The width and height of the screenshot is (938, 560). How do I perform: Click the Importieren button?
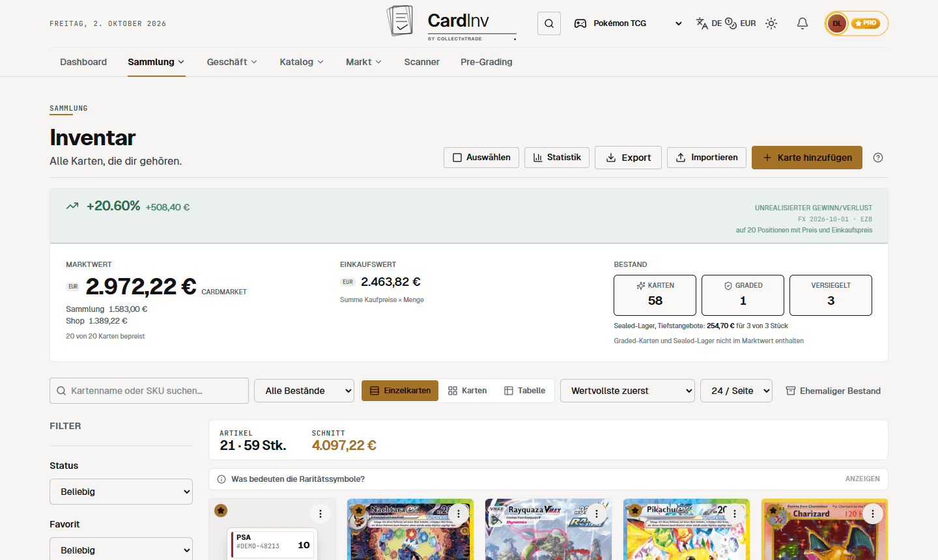(707, 158)
